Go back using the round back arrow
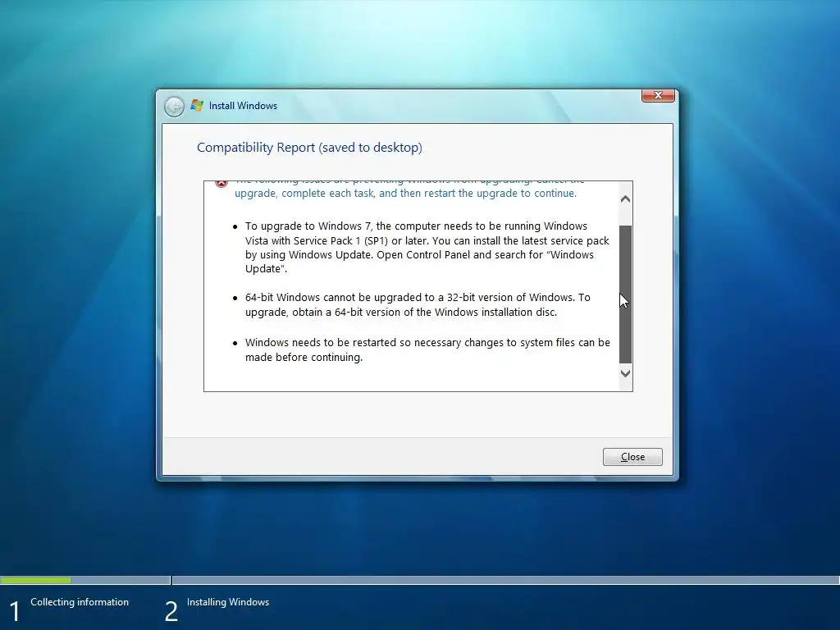Screen dimensions: 840x630 [x=174, y=107]
